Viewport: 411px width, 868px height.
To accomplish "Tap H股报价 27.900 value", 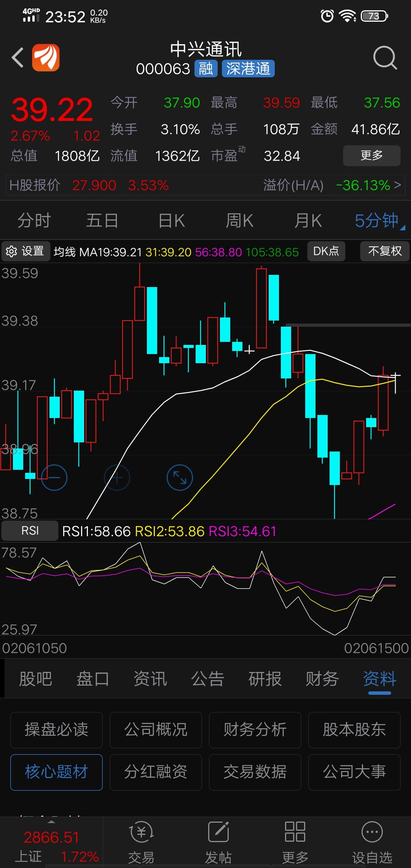I will click(94, 185).
